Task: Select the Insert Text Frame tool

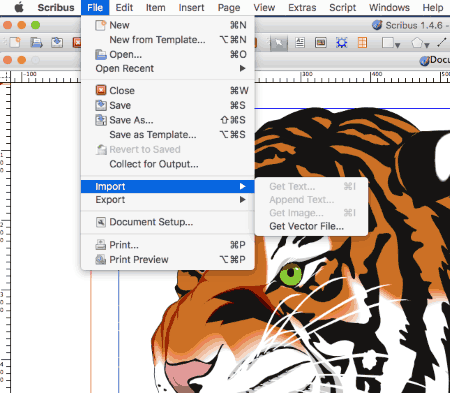Action: coord(300,43)
